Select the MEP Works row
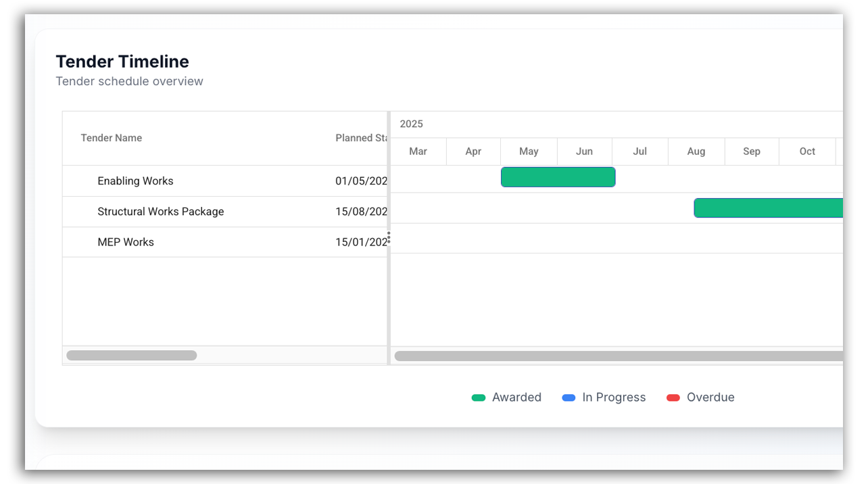The height and width of the screenshot is (484, 868). 126,242
